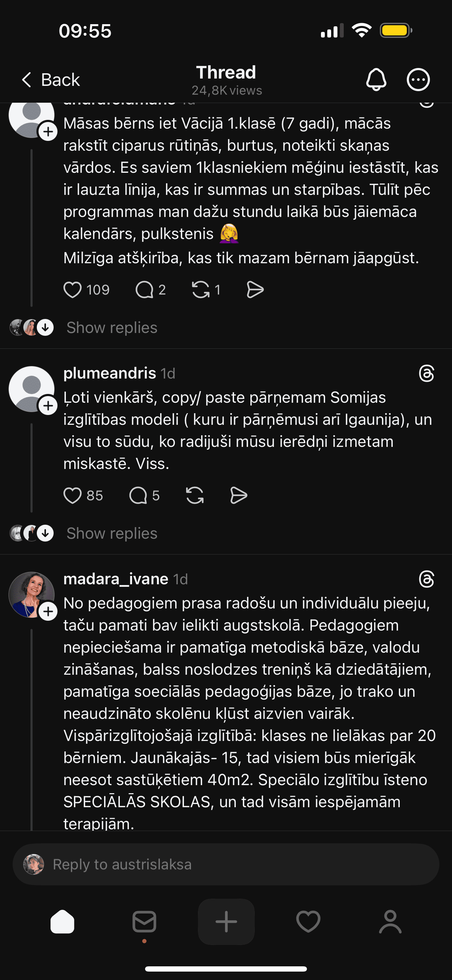Like plumeandris's post

[72, 495]
